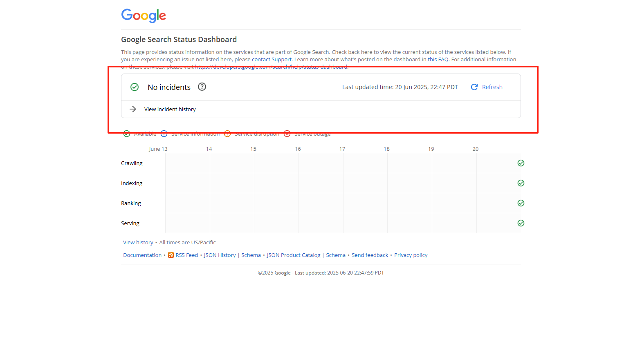Click the Ranking available status checkmark
642x364 pixels.
(521, 203)
